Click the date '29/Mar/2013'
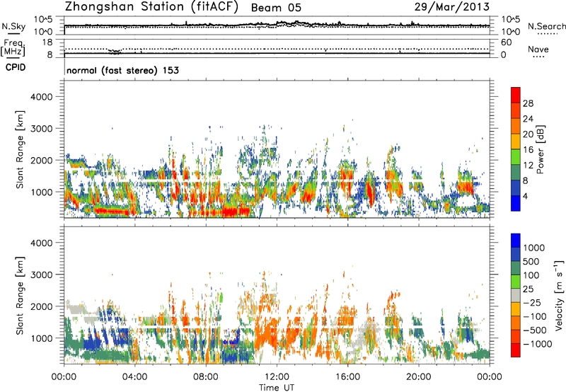Viewport: 566px width, 392px height. tap(452, 7)
